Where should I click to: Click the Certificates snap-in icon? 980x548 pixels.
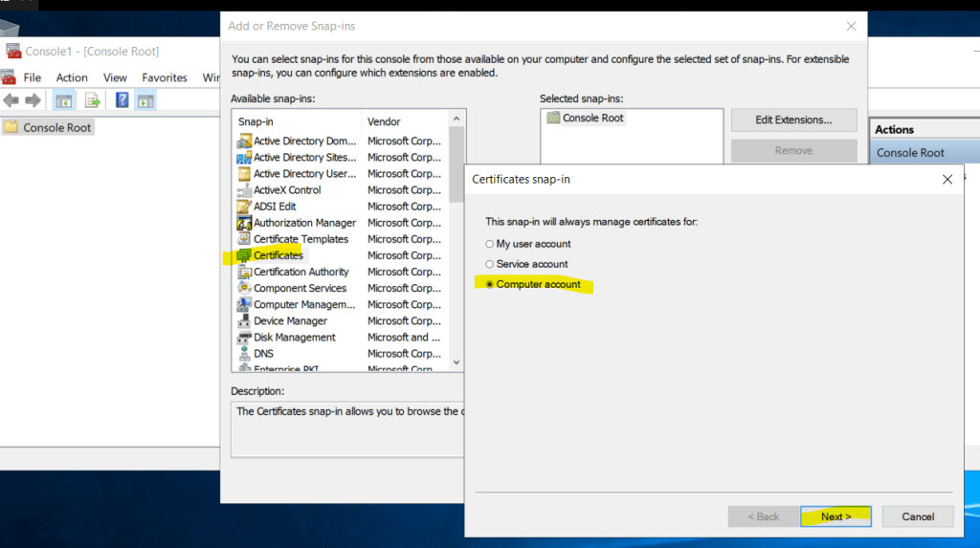tap(244, 255)
